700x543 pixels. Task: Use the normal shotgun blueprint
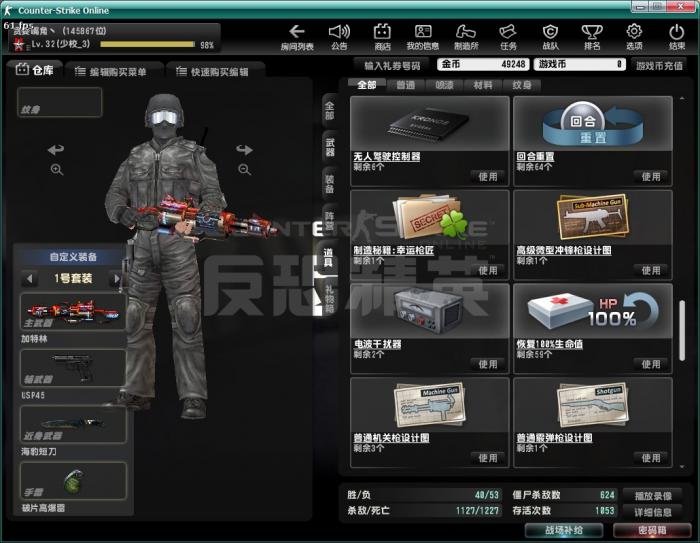point(651,458)
